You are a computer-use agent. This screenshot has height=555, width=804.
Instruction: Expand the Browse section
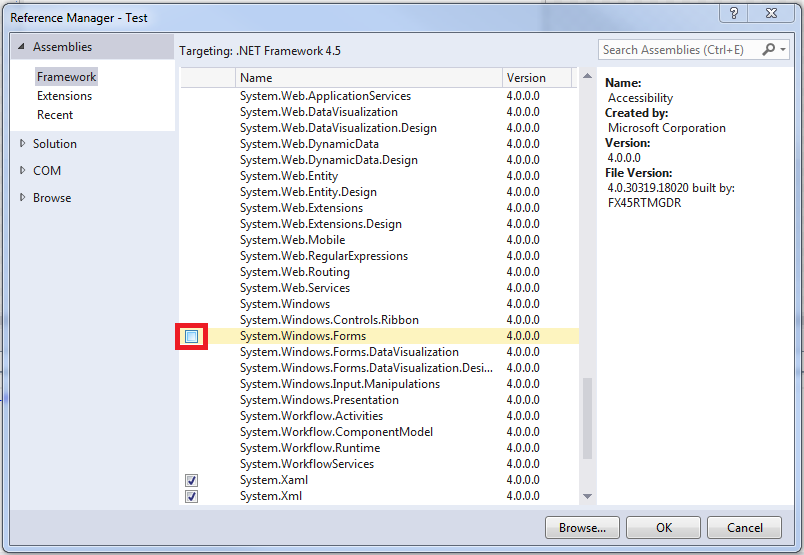click(22, 197)
